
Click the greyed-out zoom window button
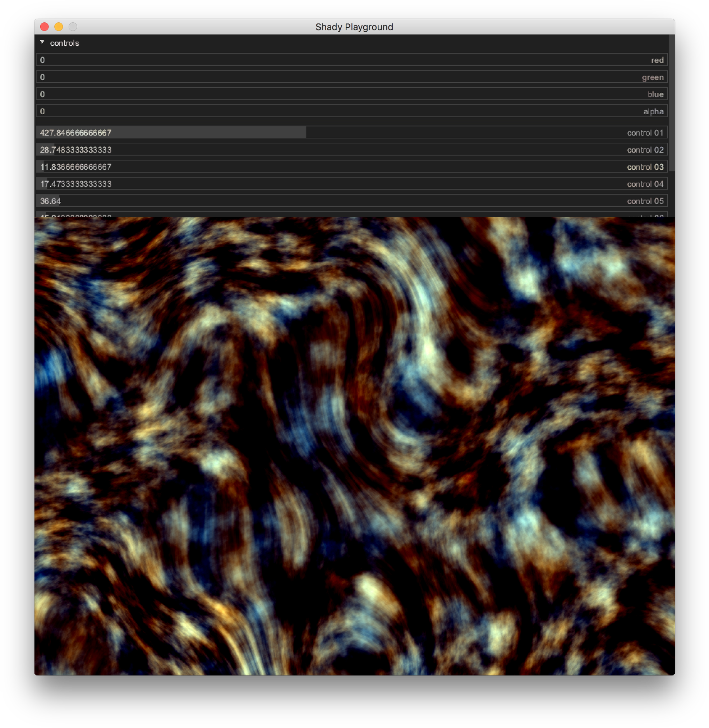[x=73, y=27]
